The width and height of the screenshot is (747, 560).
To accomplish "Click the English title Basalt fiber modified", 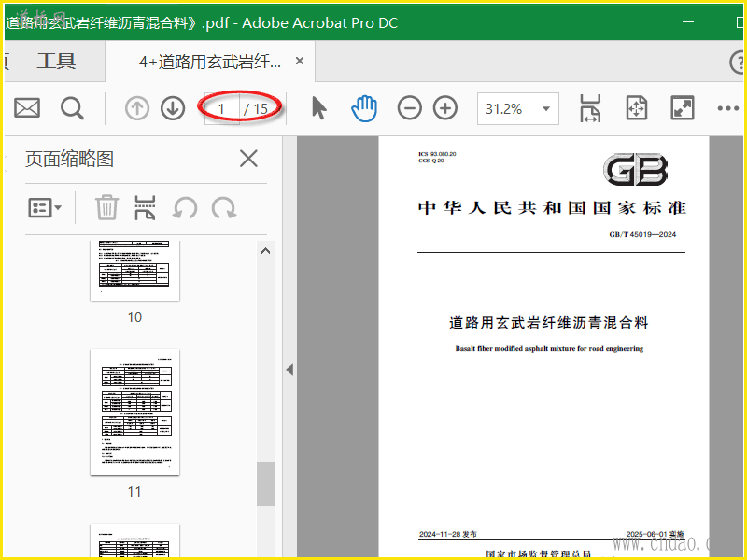I will tap(549, 348).
